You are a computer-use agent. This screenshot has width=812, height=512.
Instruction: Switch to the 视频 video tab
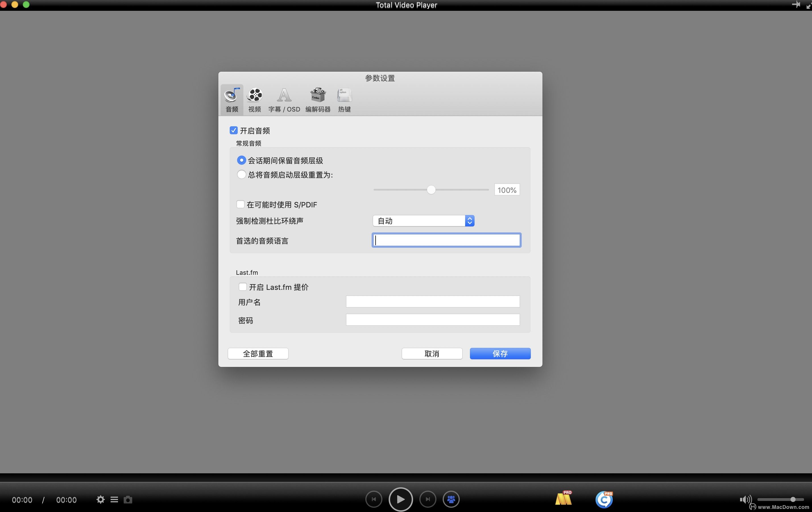(x=254, y=100)
